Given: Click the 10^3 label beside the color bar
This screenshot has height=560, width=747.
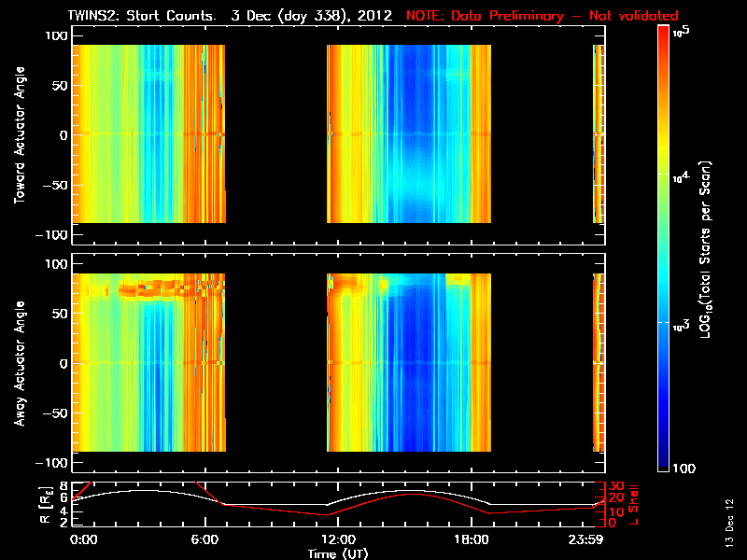Looking at the screenshot, I should coord(684,321).
